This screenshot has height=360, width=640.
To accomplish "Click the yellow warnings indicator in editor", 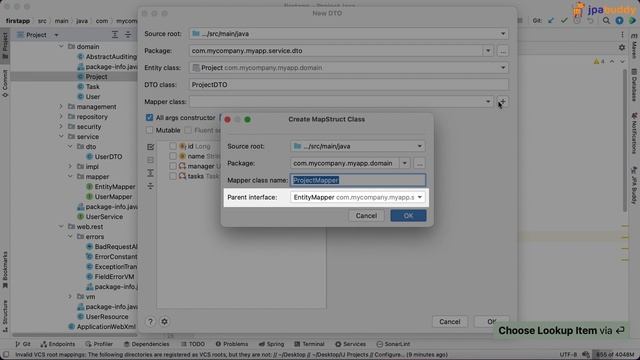I will [599, 61].
